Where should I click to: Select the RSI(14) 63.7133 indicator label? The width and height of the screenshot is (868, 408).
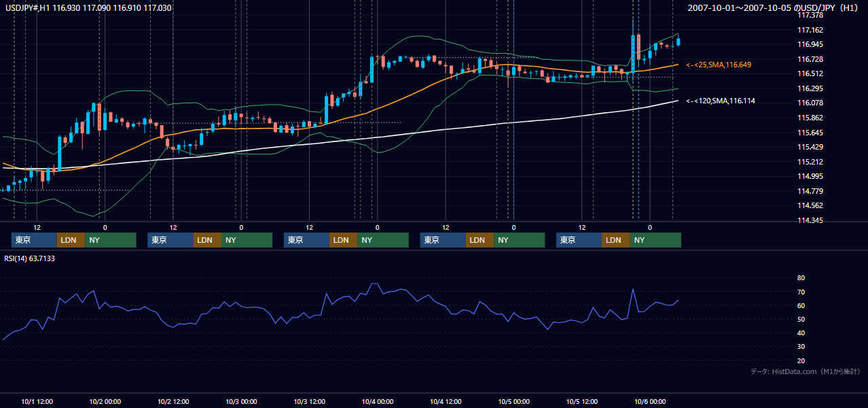30,258
